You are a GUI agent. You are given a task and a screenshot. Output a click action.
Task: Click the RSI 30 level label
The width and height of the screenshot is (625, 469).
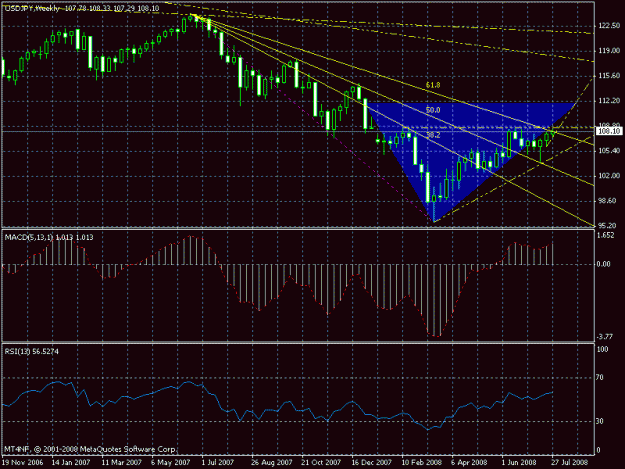[599, 421]
